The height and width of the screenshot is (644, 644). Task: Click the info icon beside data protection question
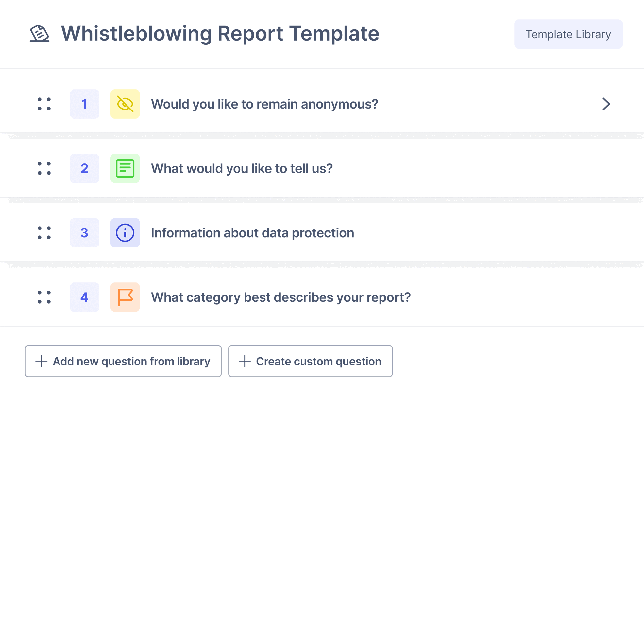point(125,233)
